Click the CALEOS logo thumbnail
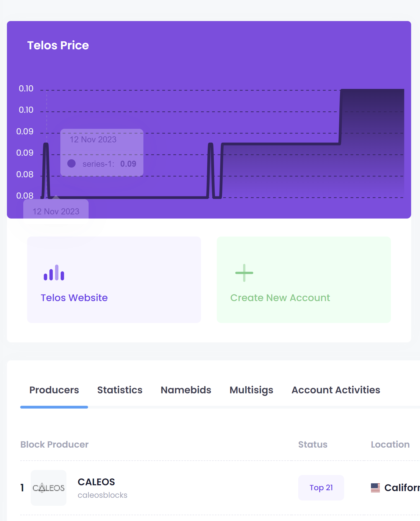 click(x=48, y=488)
